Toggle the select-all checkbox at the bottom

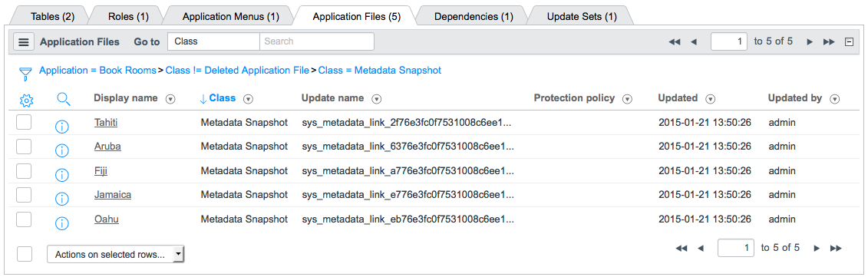[25, 254]
